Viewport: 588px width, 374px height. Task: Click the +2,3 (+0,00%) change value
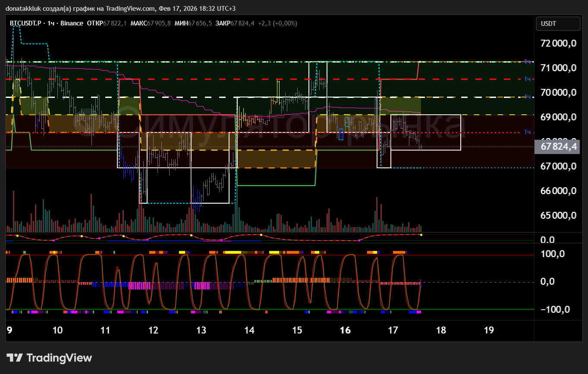tap(277, 23)
